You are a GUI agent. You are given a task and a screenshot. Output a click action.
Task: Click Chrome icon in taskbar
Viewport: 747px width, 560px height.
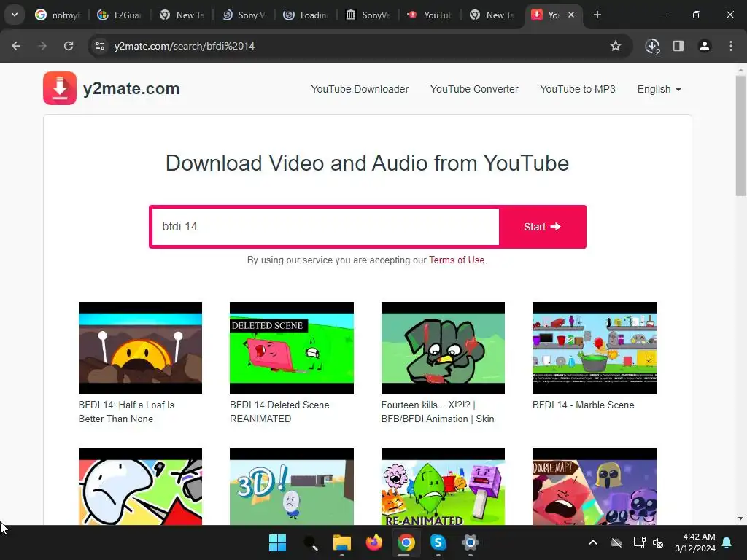tap(406, 542)
